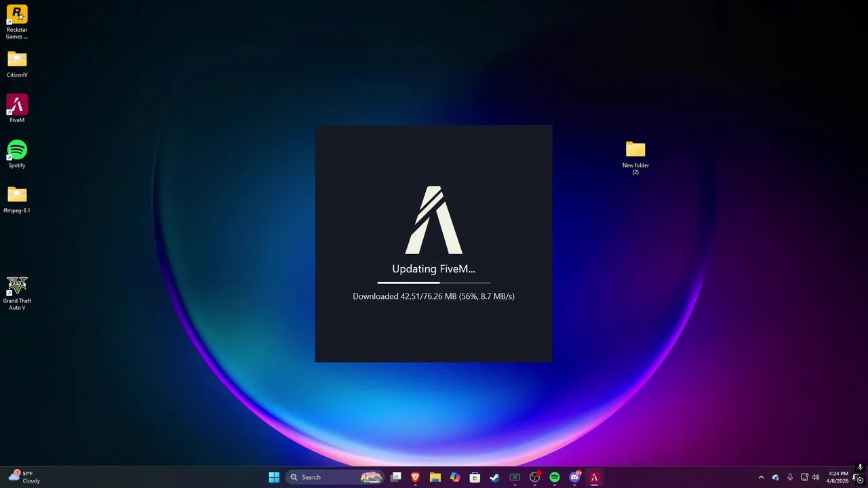
Task: Click the search highlights image in Search box
Action: point(372,477)
